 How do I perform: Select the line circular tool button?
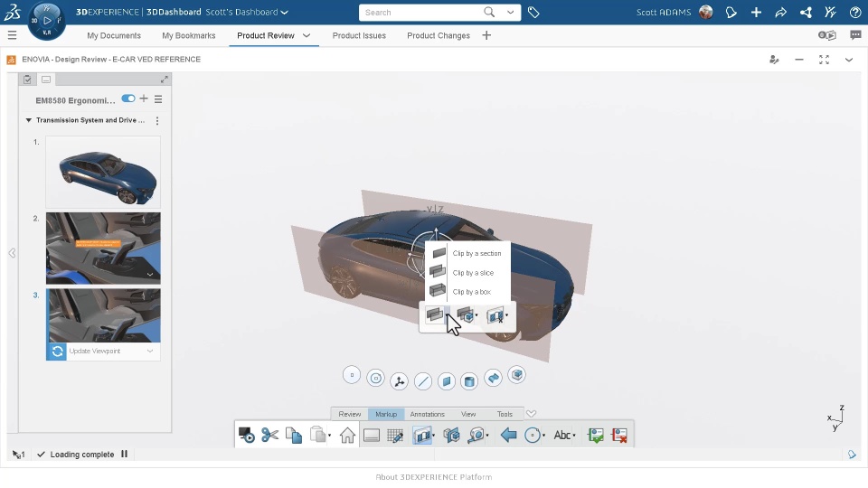423,380
